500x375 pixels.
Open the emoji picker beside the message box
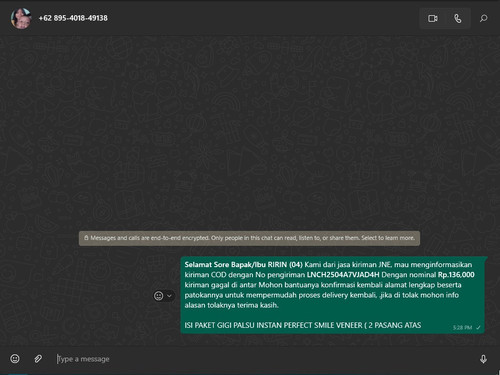[x=15, y=359]
